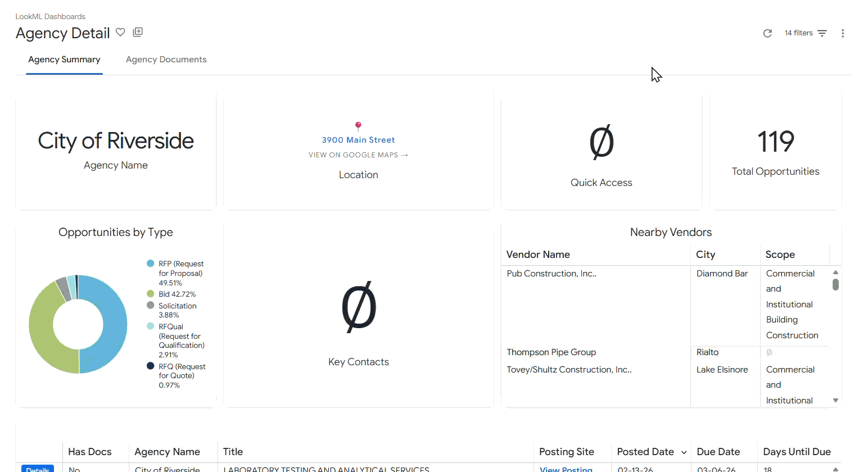Click the VIEW ON GOOGLE MAPS link
The width and height of the screenshot is (868, 472).
pos(358,155)
